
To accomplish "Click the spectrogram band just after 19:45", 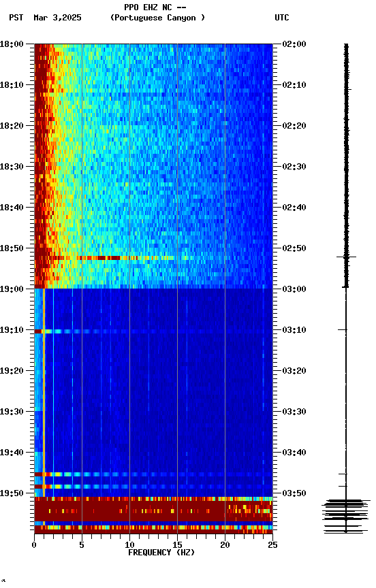I will click(153, 474).
